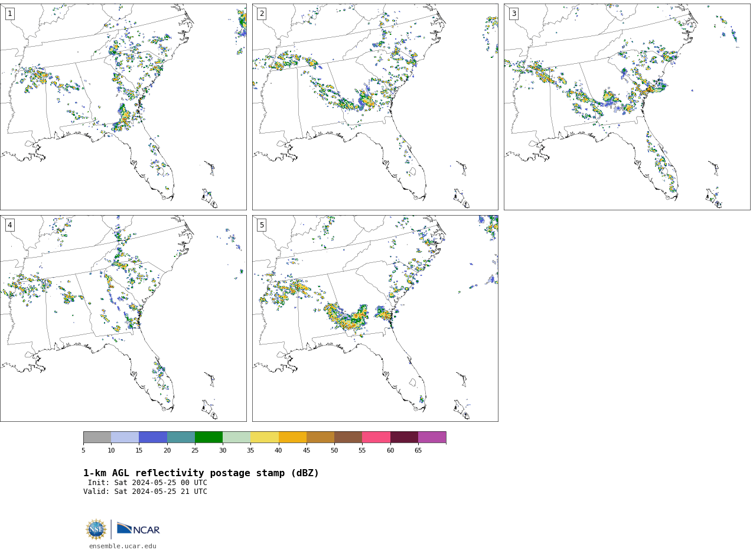
Task: Click the panel number 1 label
Action: (9, 14)
